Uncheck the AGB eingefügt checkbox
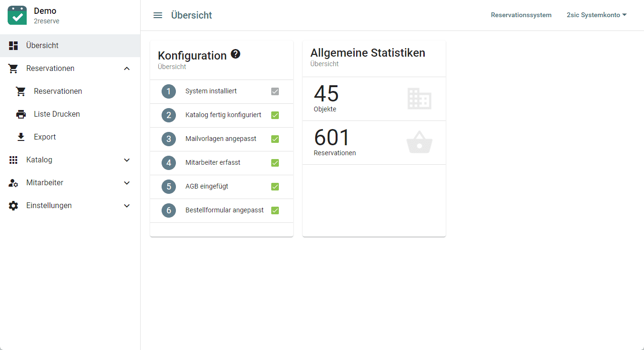Viewport: 644px width, 350px height. [x=275, y=187]
